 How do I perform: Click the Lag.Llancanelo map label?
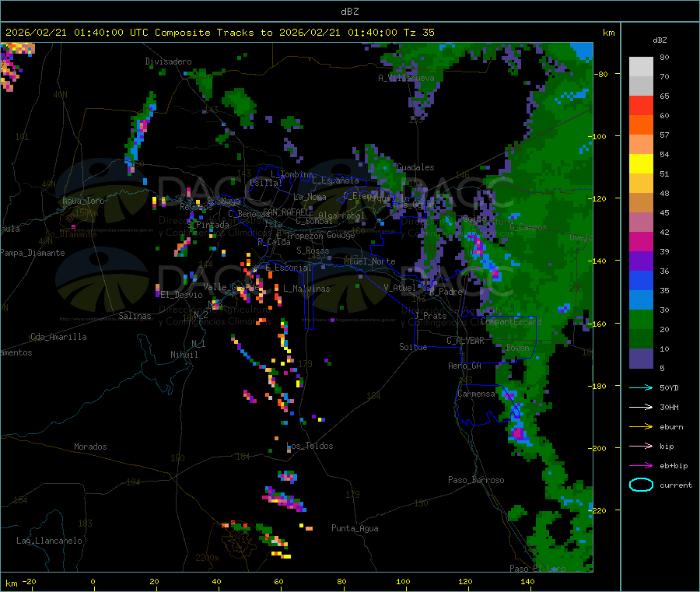pos(49,541)
